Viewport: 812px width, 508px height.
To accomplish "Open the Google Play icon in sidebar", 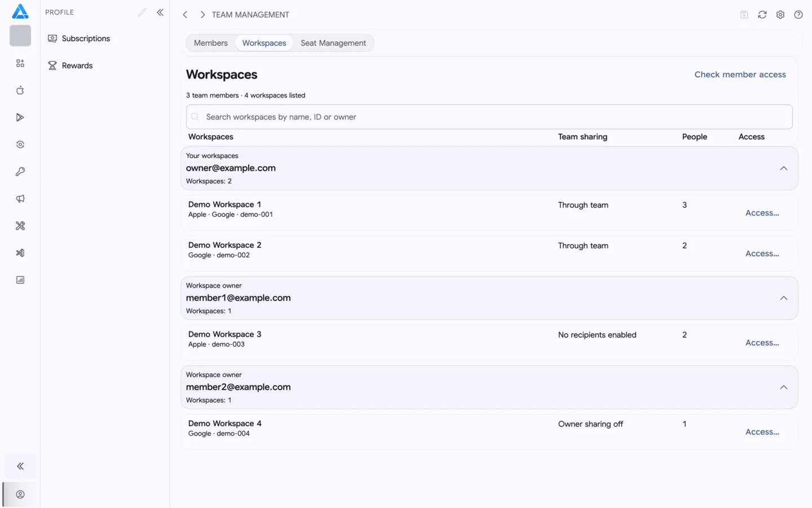I will pyautogui.click(x=20, y=117).
